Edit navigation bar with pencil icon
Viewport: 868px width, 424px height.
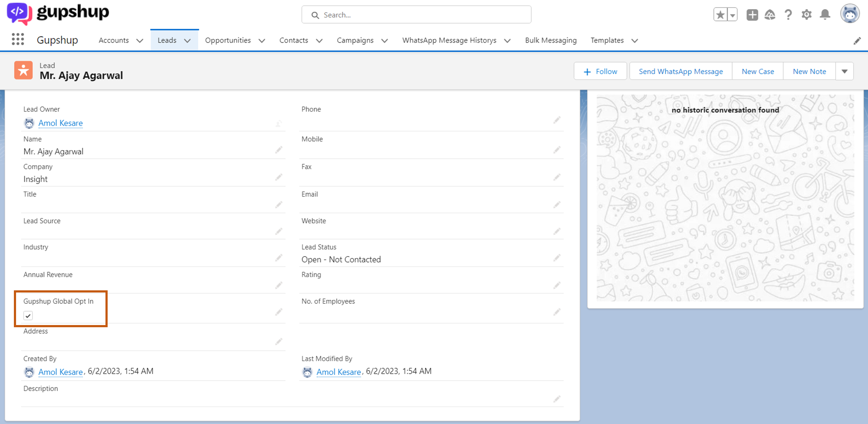coord(857,41)
